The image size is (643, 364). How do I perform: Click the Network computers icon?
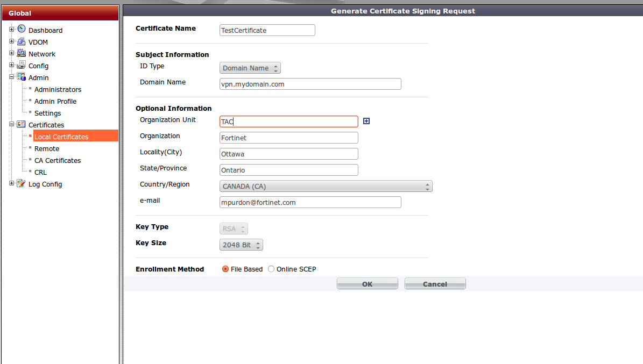coord(22,53)
